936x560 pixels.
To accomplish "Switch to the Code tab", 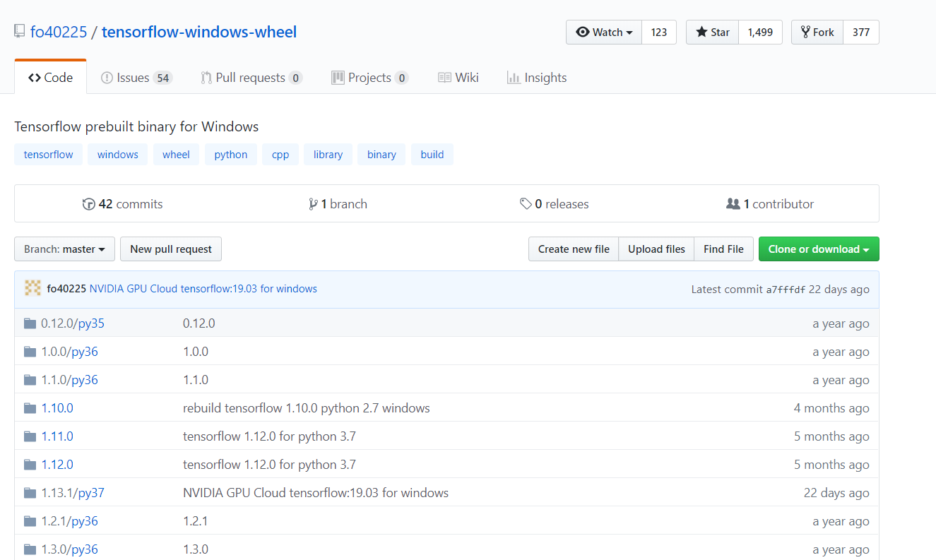I will point(51,78).
